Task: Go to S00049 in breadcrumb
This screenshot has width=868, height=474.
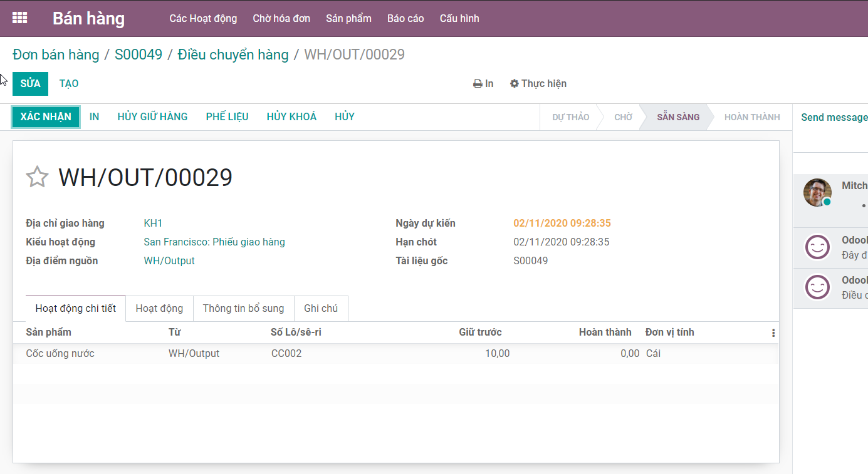Action: (x=139, y=55)
